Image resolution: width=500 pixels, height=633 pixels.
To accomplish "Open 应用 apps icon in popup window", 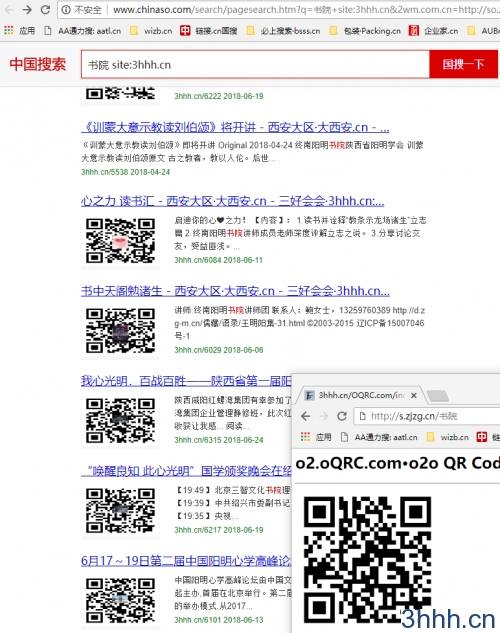I will pyautogui.click(x=316, y=437).
